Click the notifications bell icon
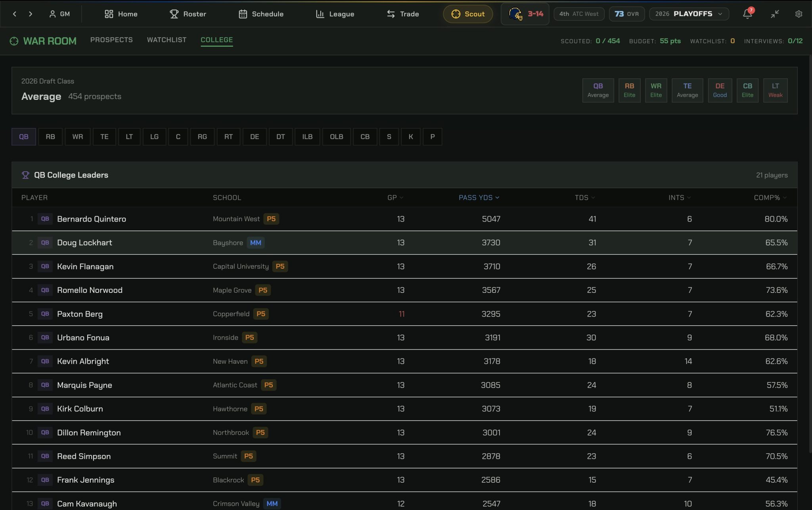This screenshot has width=812, height=510. point(747,14)
